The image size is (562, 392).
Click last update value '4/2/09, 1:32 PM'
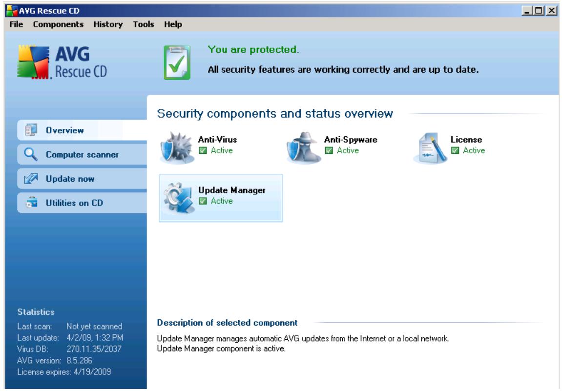[95, 337]
